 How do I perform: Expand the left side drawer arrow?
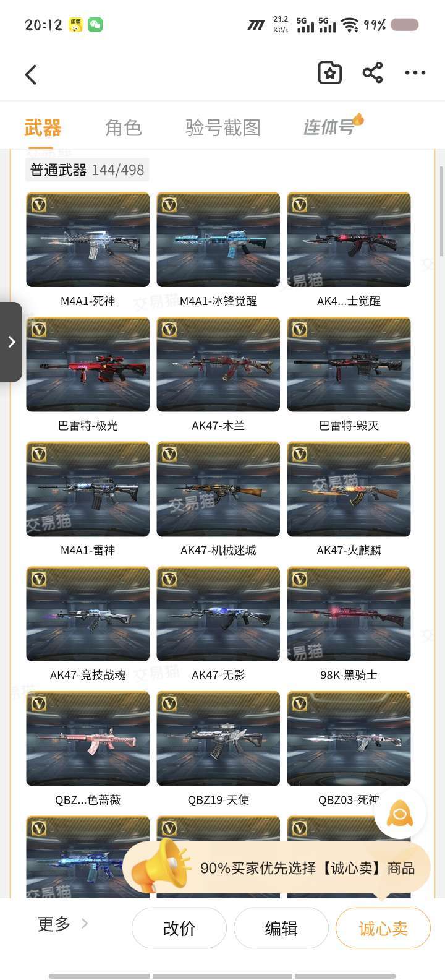(11, 342)
